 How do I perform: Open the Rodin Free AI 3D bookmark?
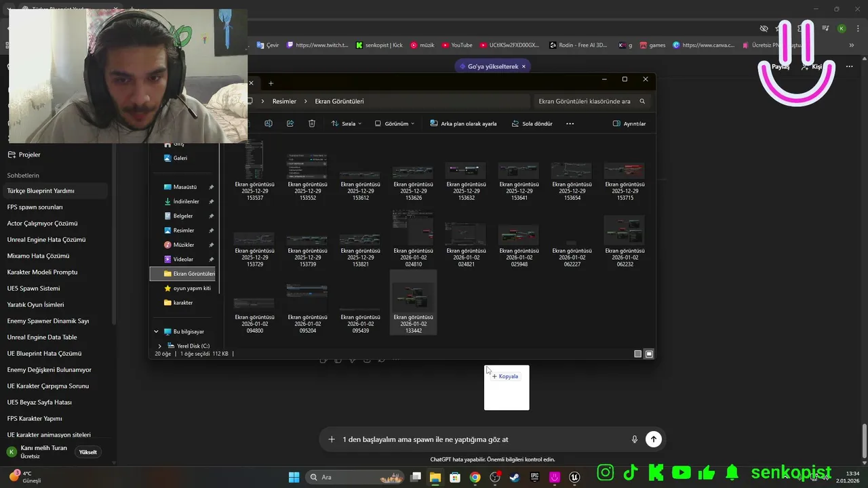(578, 45)
